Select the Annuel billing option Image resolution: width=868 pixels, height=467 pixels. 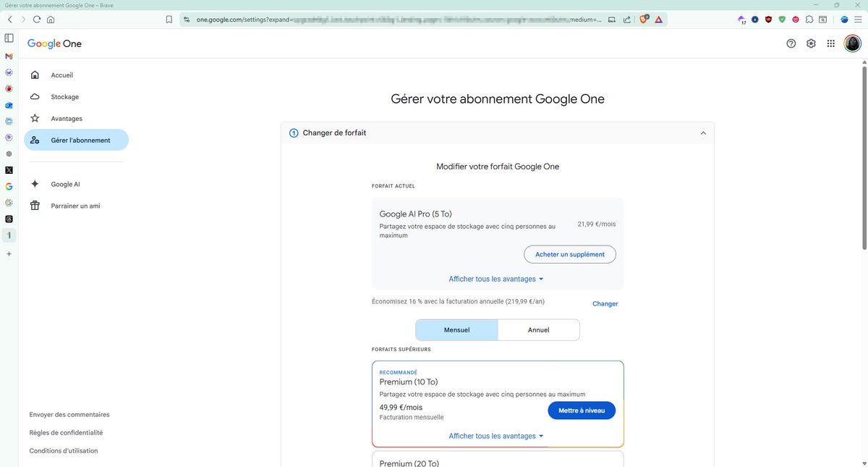pyautogui.click(x=539, y=329)
